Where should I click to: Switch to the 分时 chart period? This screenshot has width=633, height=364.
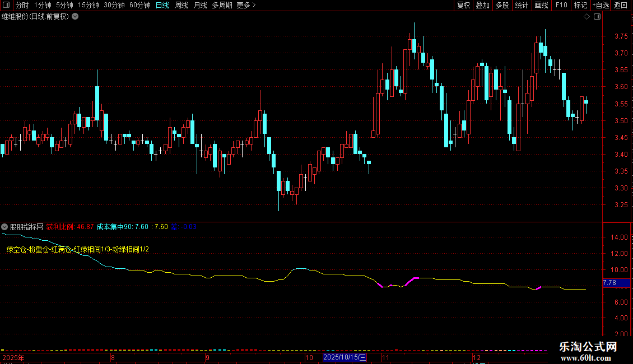coord(22,5)
